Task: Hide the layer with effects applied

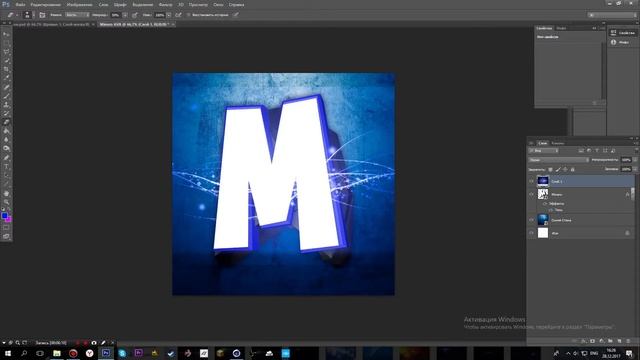Action: [x=531, y=194]
